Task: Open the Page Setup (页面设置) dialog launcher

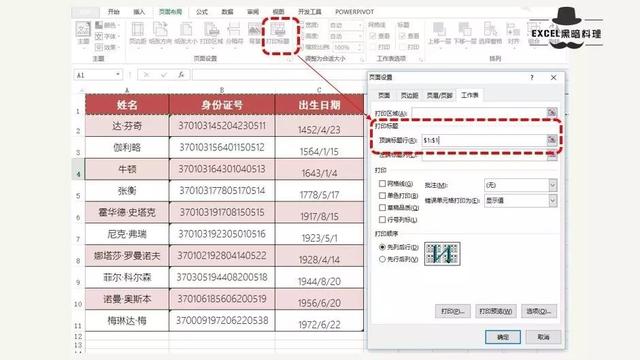Action: tap(289, 60)
